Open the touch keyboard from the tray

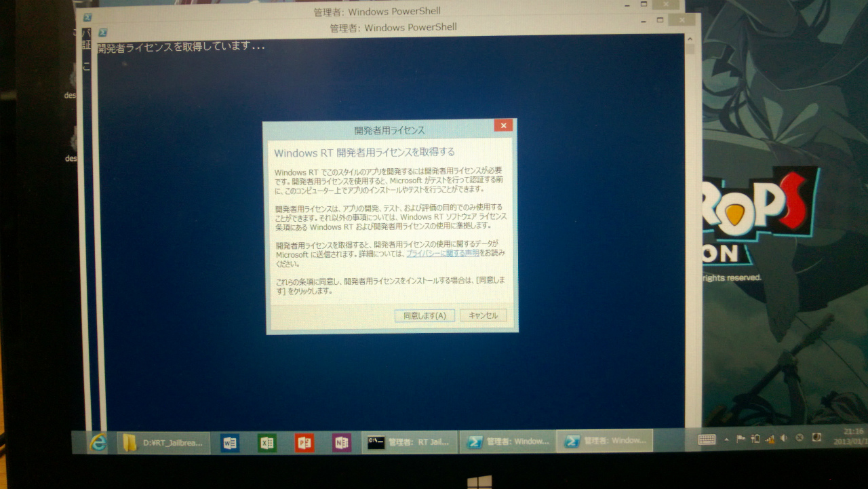pos(707,439)
